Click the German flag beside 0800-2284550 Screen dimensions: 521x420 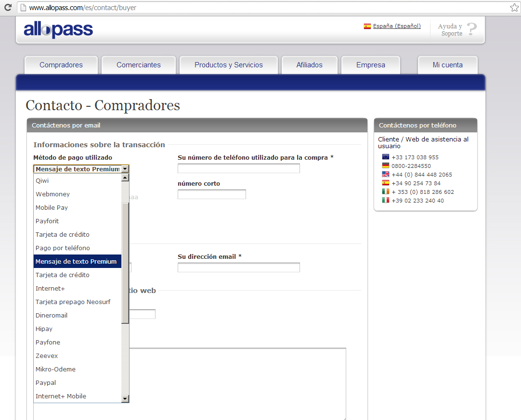[385, 165]
